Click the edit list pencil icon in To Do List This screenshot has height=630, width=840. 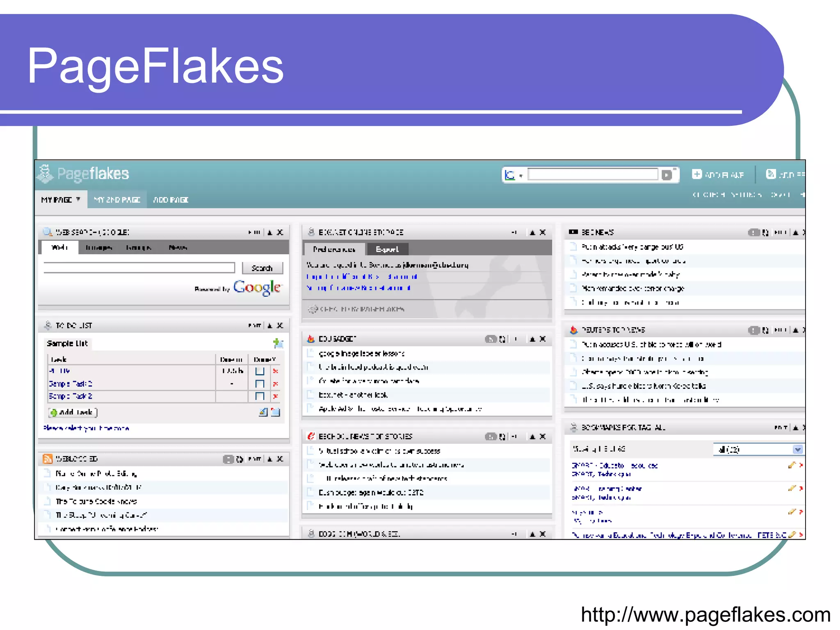pyautogui.click(x=263, y=412)
